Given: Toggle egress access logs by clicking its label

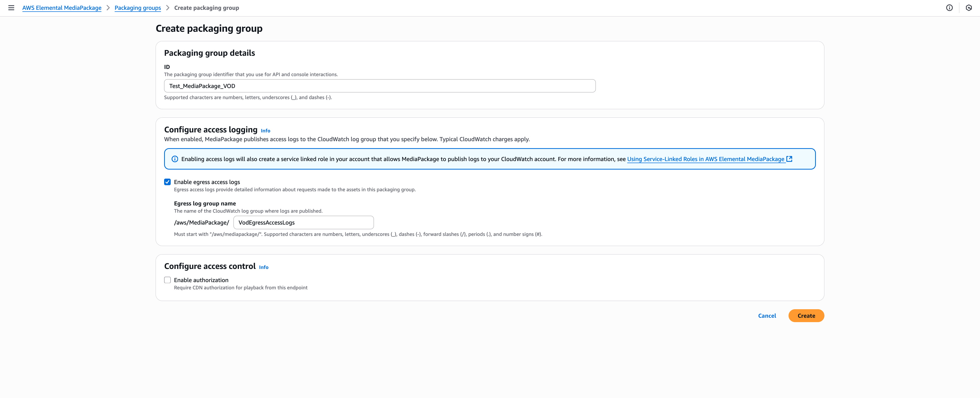Looking at the screenshot, I should (x=207, y=182).
